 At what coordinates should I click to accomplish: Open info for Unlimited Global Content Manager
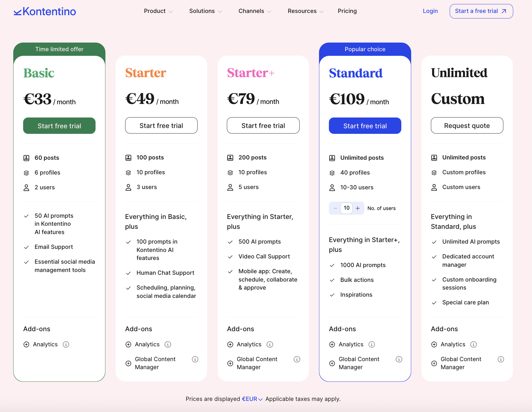tap(501, 359)
